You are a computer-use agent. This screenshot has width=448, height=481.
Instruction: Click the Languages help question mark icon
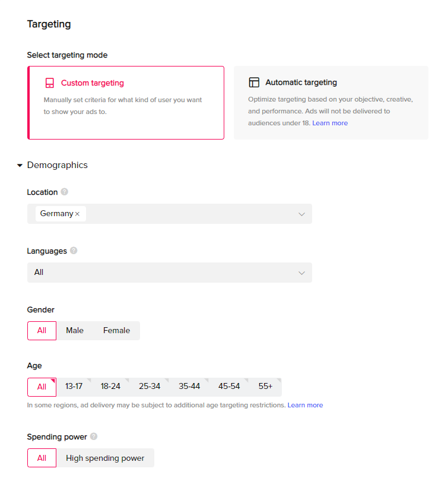coord(74,251)
